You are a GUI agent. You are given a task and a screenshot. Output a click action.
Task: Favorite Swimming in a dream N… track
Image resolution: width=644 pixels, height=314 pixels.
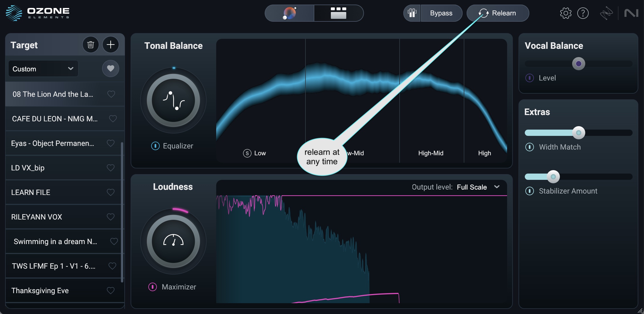[x=114, y=241]
